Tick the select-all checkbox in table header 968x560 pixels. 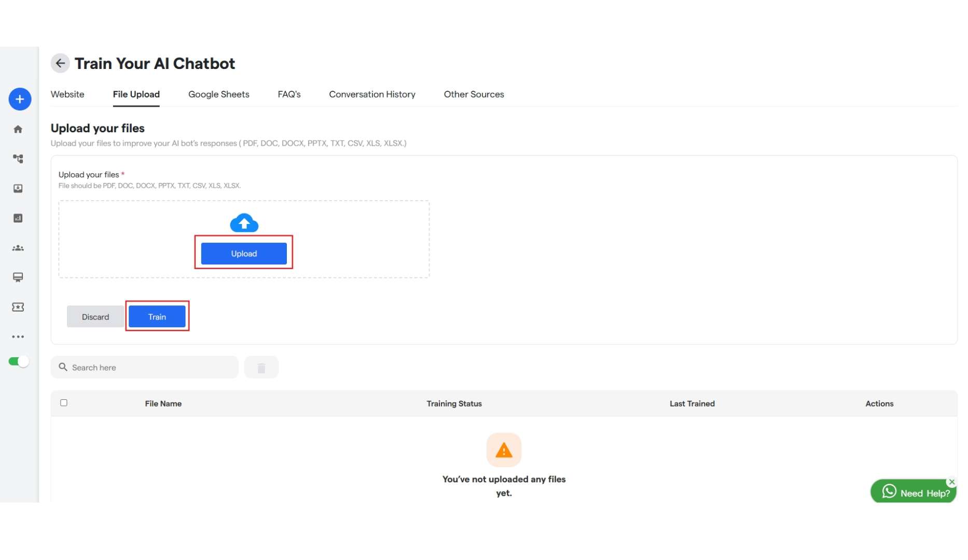pos(64,403)
